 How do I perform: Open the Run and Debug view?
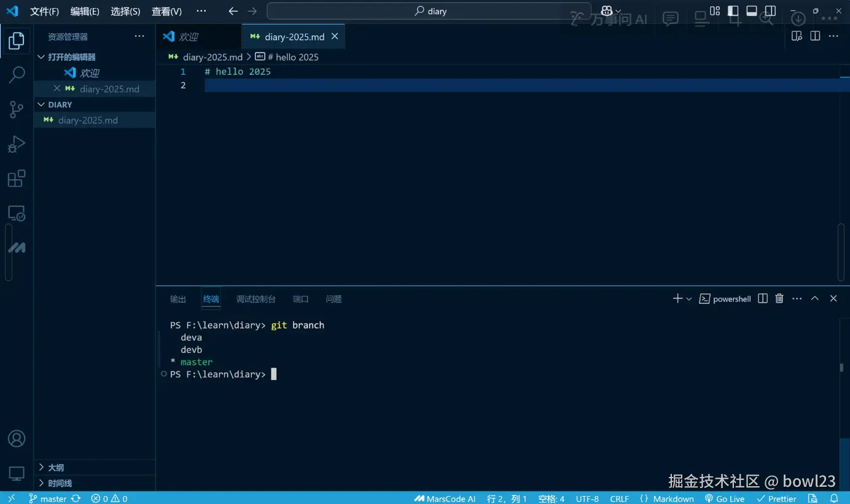tap(17, 144)
